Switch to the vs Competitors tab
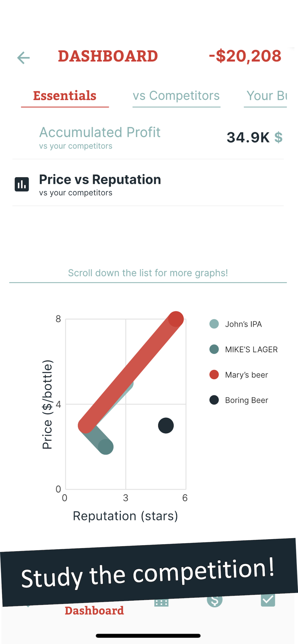Viewport: 298px width, 644px height. click(176, 96)
